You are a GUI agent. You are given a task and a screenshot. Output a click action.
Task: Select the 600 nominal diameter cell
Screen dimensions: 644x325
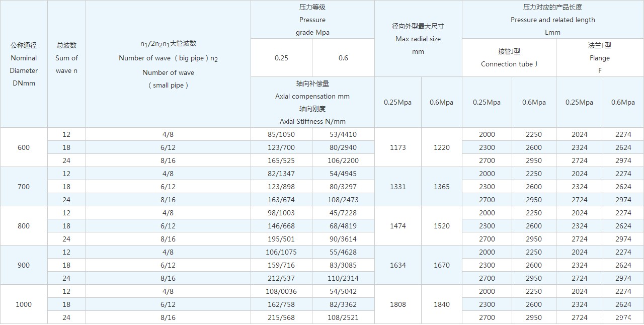coord(24,147)
